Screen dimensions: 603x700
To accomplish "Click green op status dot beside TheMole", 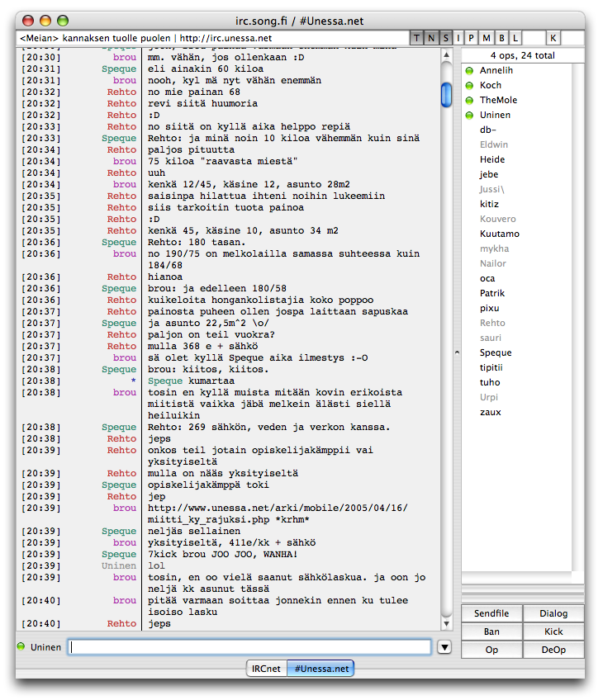I will point(469,101).
